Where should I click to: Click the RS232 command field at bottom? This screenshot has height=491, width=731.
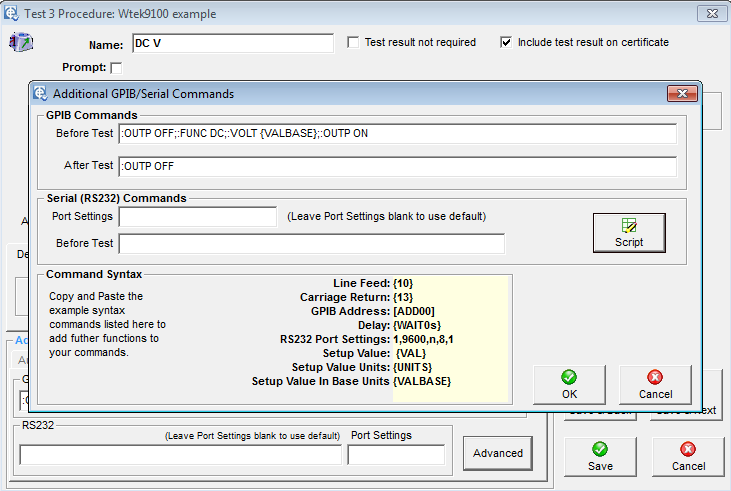pos(180,455)
